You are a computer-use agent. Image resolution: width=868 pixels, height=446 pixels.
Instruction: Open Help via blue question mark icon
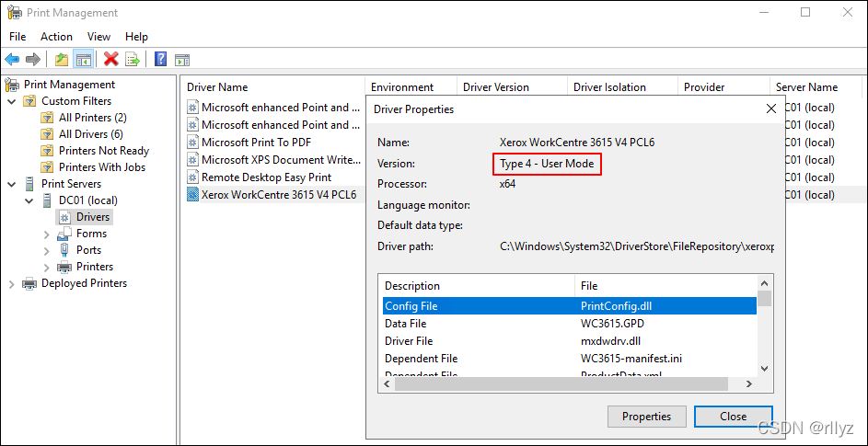(x=160, y=59)
